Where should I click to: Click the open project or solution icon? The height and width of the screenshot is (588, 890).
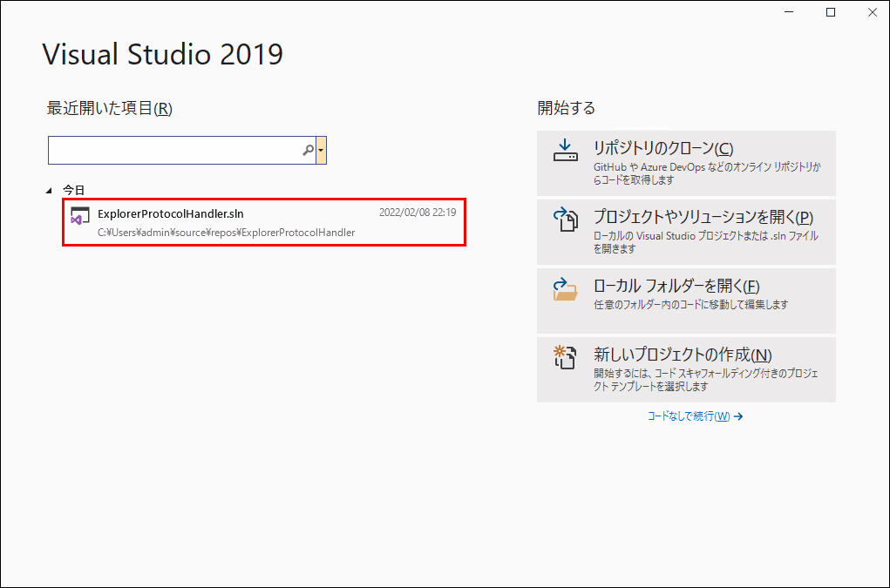point(566,220)
